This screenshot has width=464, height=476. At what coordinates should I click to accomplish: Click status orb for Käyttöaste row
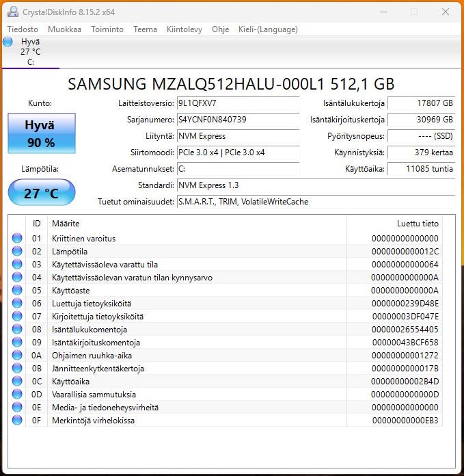click(x=17, y=290)
